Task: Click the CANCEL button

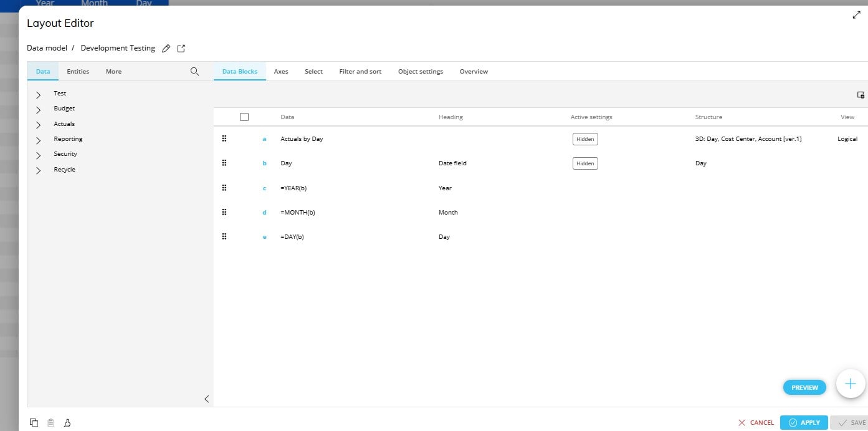Action: [x=756, y=423]
